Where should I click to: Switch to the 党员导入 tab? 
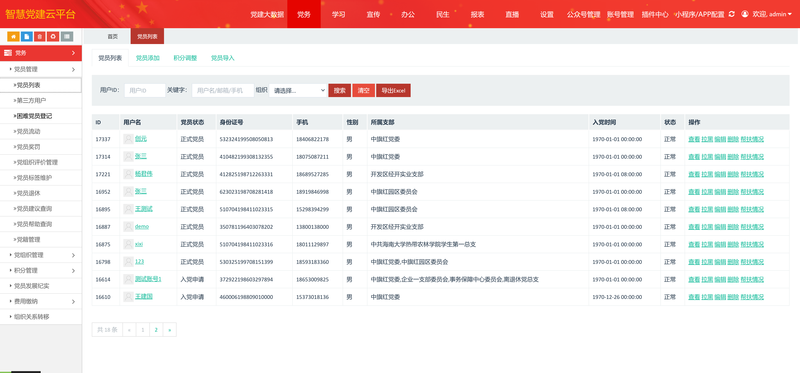point(223,58)
